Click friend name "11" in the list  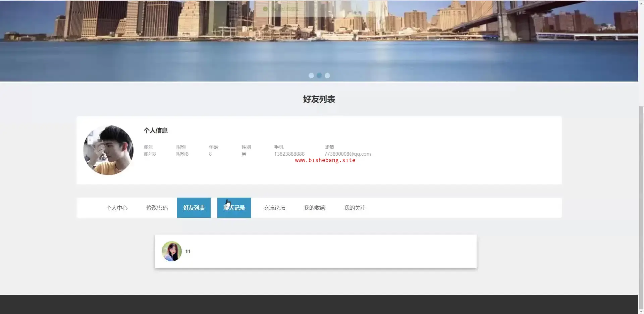pos(188,251)
